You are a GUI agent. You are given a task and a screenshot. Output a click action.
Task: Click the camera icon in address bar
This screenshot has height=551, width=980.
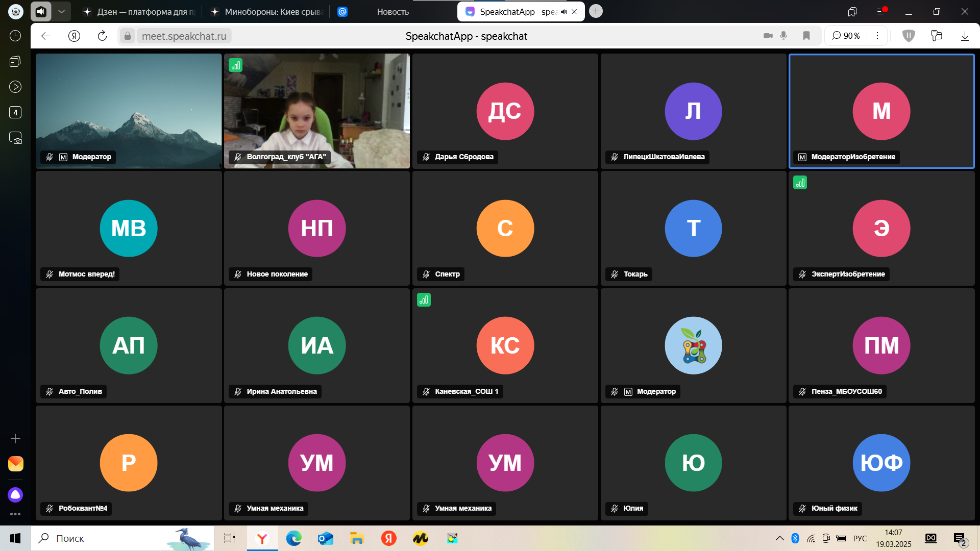(768, 36)
